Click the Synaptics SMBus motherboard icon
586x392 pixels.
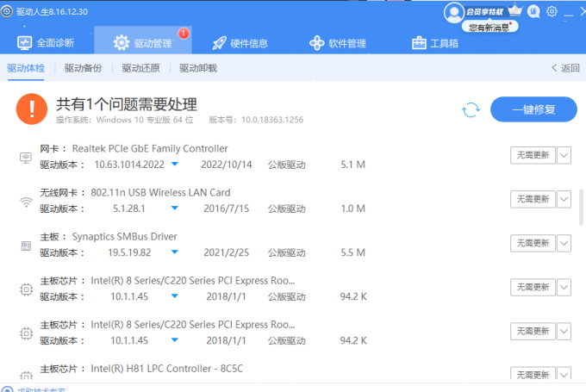pos(26,246)
